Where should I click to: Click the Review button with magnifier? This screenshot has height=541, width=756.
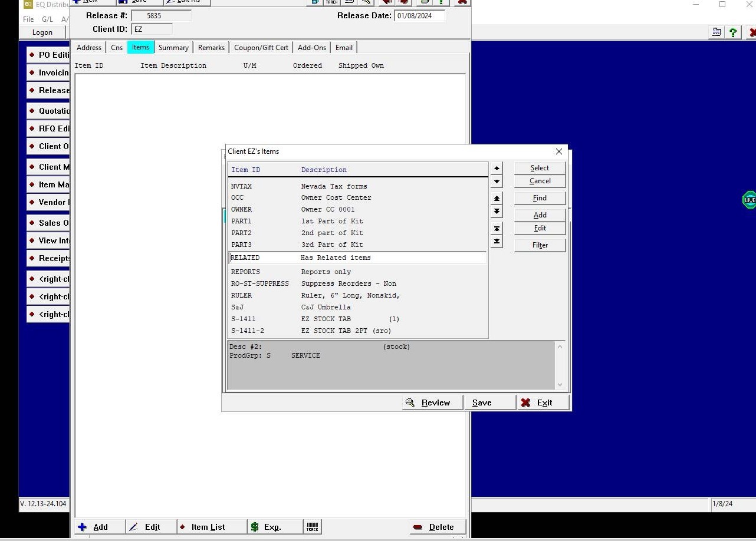tap(433, 403)
